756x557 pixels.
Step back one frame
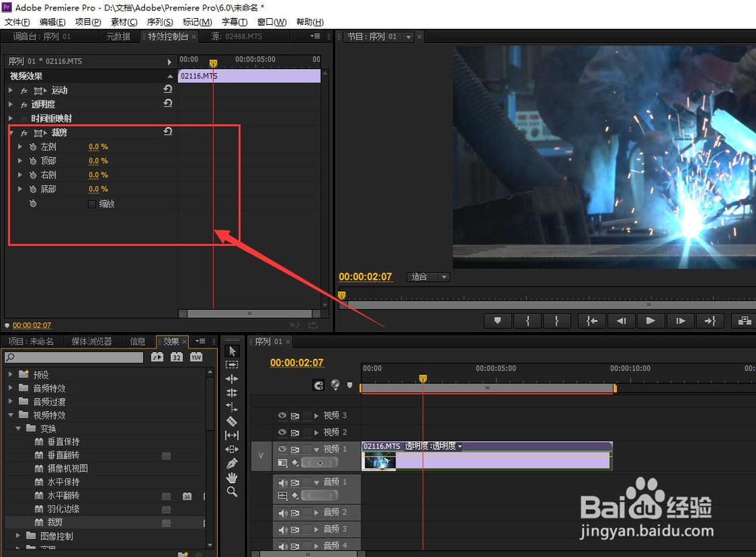(x=621, y=320)
